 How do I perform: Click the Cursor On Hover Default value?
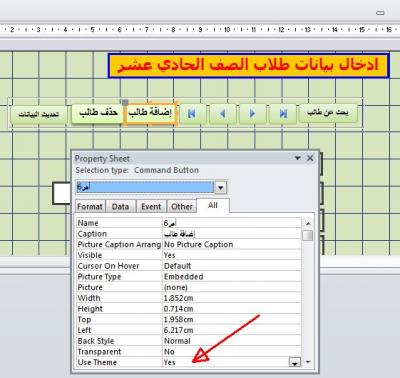tap(232, 266)
